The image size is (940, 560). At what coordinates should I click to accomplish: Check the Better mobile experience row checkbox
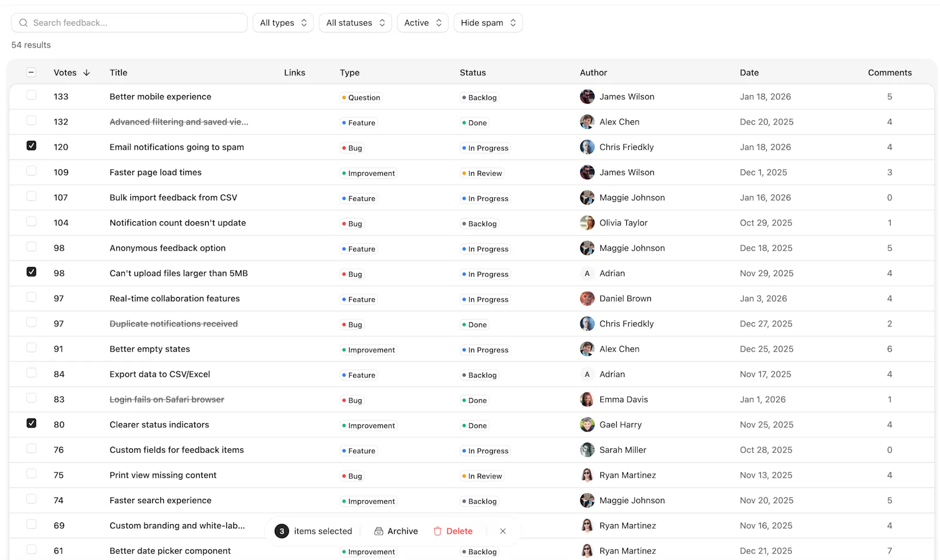coord(31,95)
